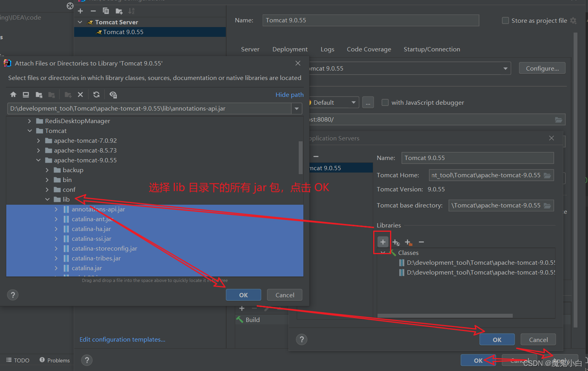Confirm Attach Files dialog with OK
Image resolution: width=588 pixels, height=371 pixels.
point(243,295)
